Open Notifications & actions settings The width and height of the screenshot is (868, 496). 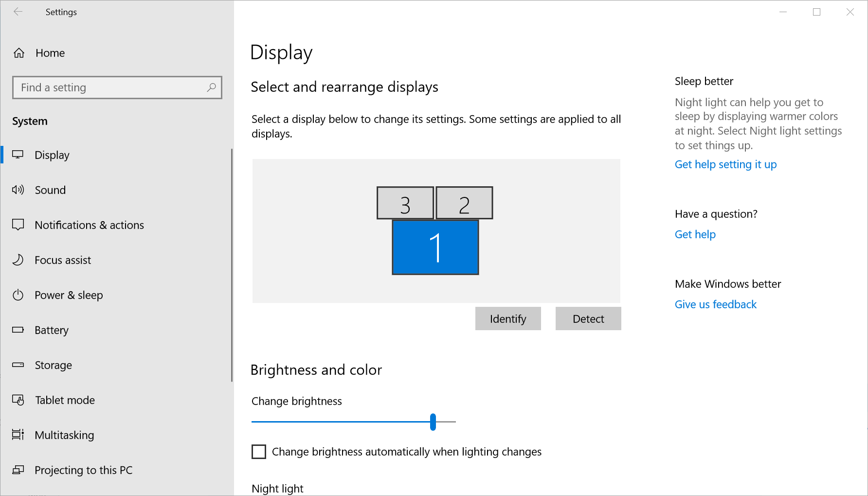click(x=89, y=225)
